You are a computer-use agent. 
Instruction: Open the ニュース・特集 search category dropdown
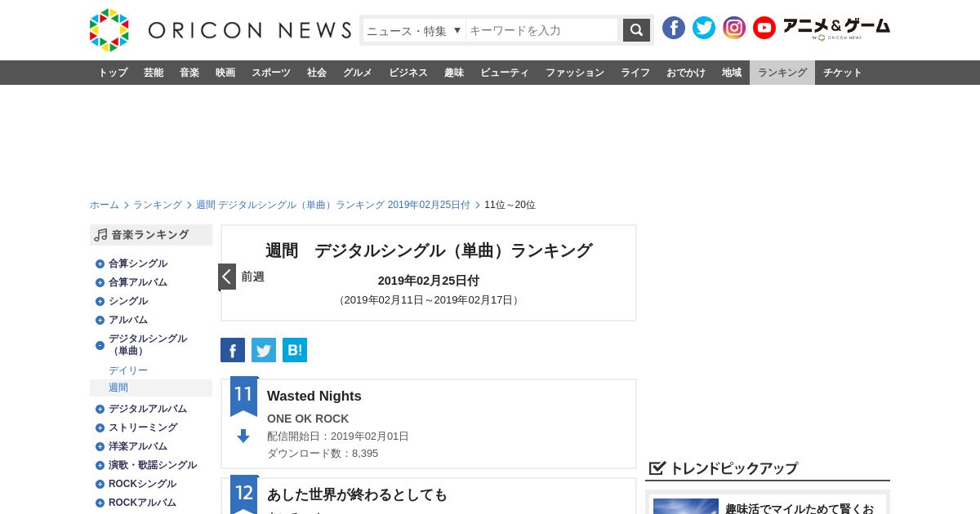414,30
